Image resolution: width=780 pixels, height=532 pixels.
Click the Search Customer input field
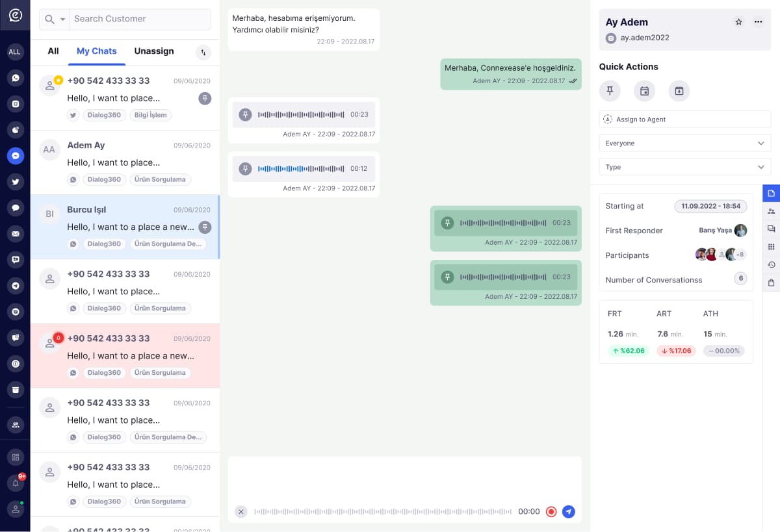click(x=140, y=19)
